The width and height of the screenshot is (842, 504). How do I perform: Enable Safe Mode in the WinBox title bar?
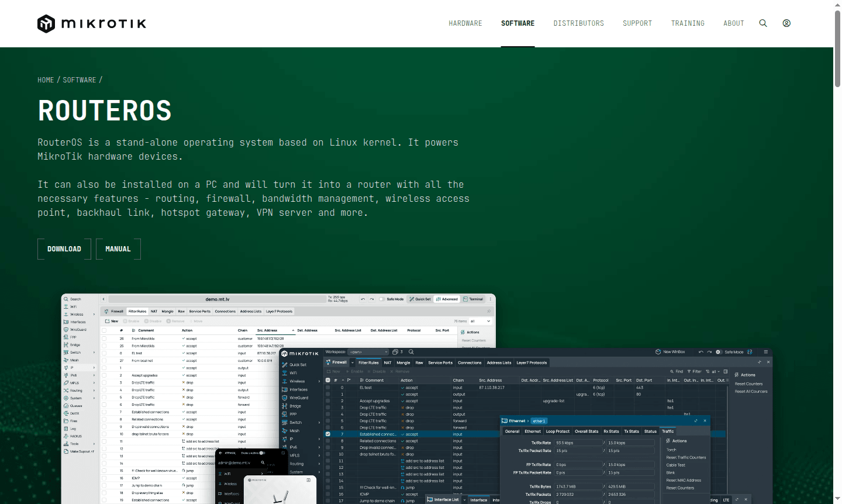[719, 352]
